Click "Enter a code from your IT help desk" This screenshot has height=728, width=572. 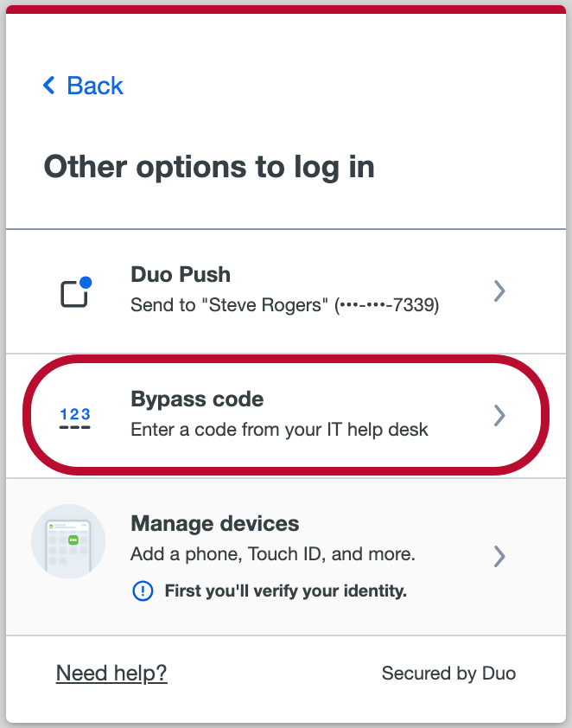(x=279, y=429)
